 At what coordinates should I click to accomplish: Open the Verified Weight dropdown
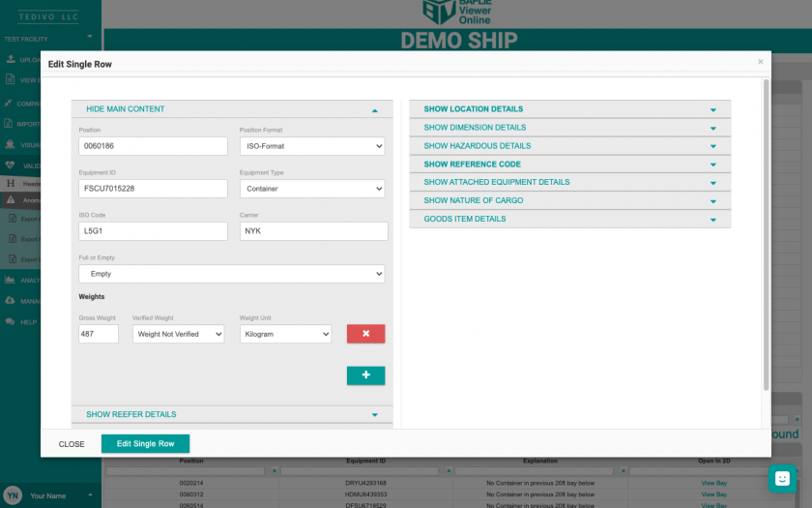pyautogui.click(x=178, y=334)
